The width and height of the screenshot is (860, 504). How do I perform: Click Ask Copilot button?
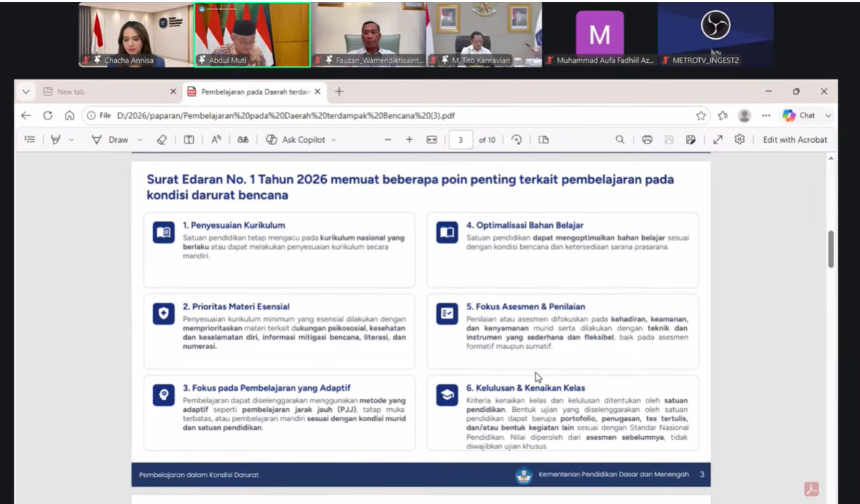[x=296, y=140]
